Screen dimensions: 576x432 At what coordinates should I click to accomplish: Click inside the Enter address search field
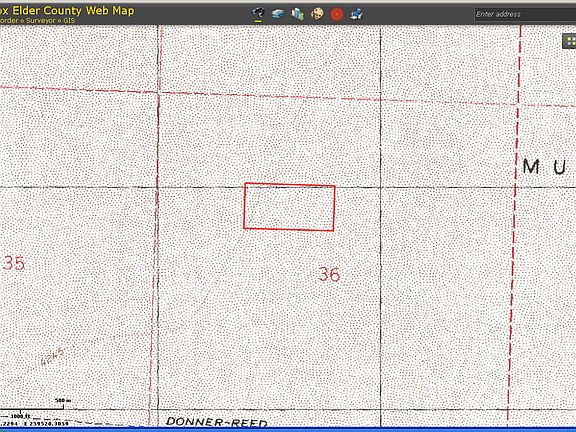click(525, 14)
